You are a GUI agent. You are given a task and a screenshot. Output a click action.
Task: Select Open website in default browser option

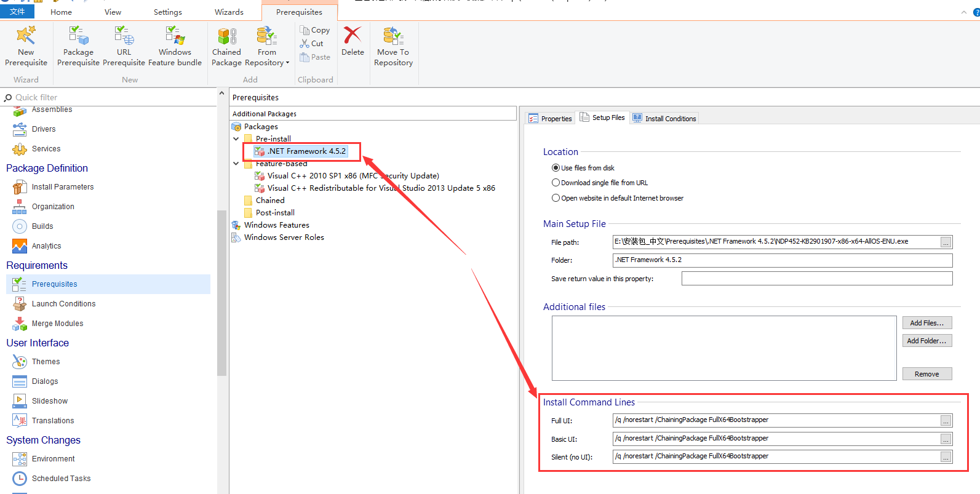556,198
